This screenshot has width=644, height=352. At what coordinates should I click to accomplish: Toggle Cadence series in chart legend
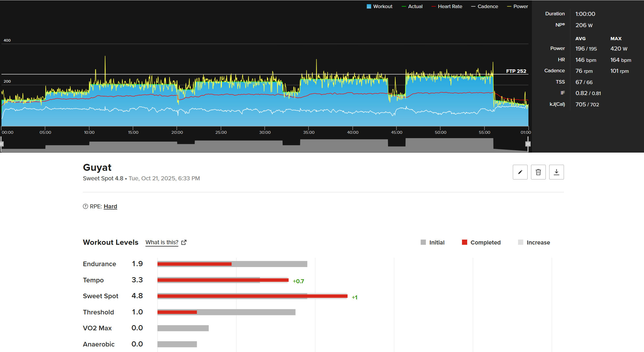(485, 6)
